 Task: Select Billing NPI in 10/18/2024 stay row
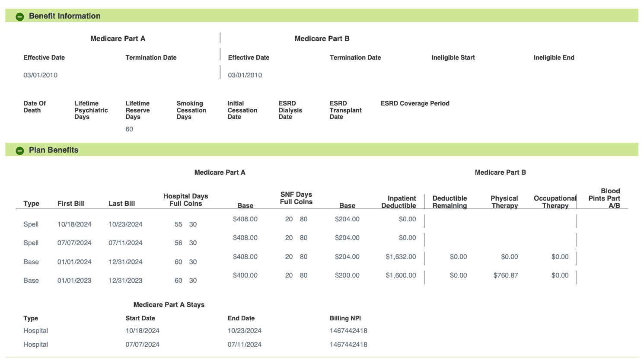pos(348,331)
